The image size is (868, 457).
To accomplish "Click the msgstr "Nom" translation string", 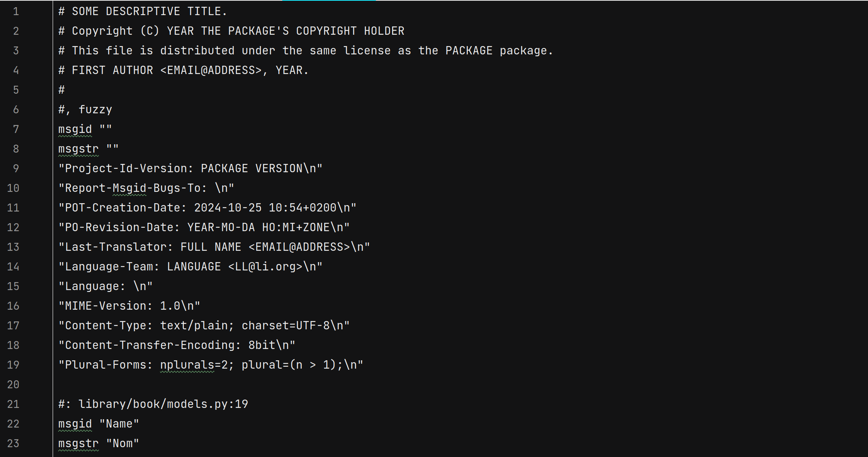I will pyautogui.click(x=123, y=443).
